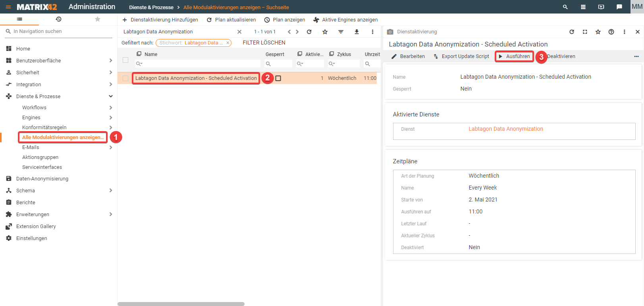644x306 pixels.
Task: Expand Benutzeroberfläche navigation section
Action: click(110, 60)
